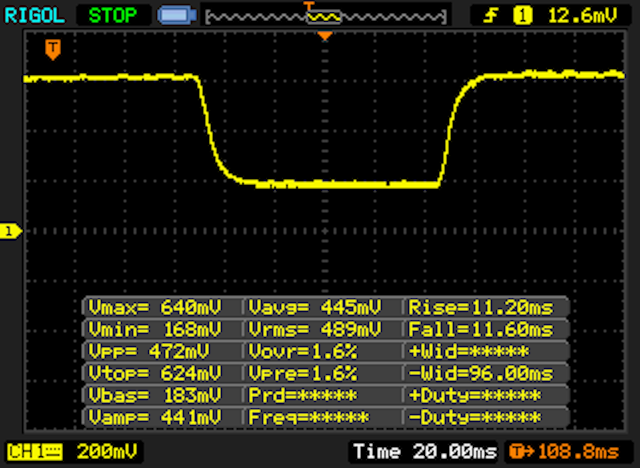
Task: Click the CH1 coupling icon
Action: tap(35, 452)
